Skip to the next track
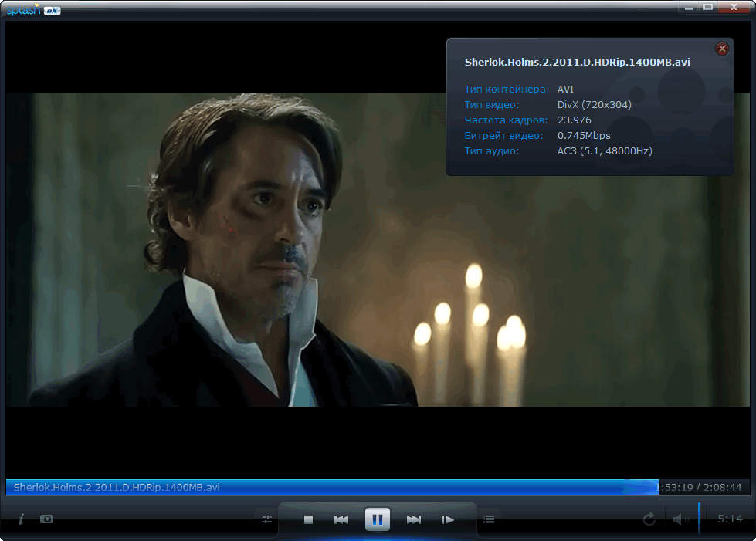 point(414,519)
